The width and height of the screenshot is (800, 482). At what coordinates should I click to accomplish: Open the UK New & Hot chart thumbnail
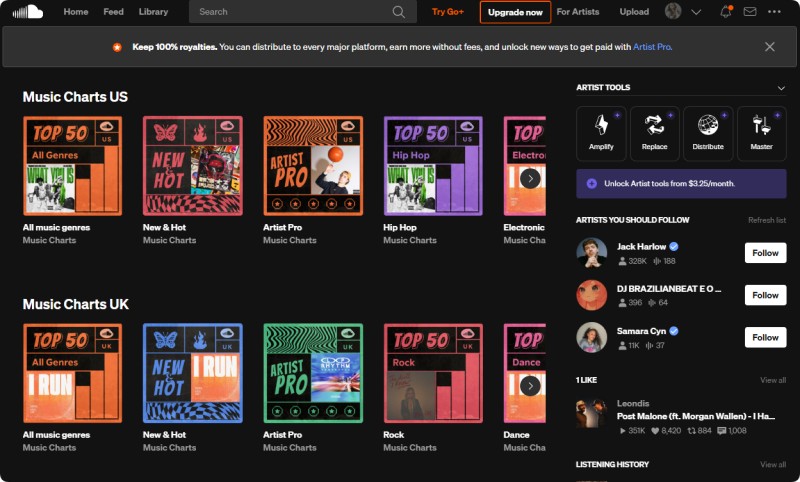[x=193, y=373]
